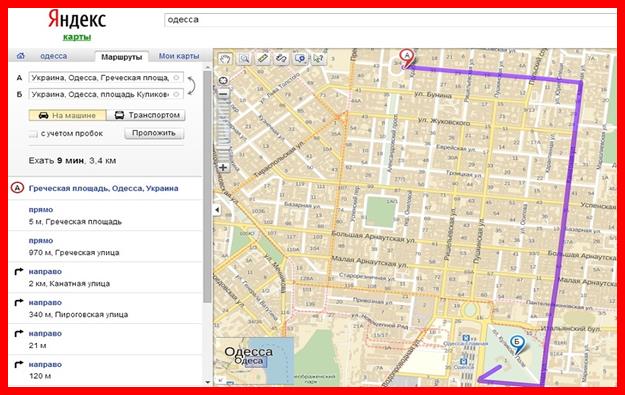Focus the point A address field
The width and height of the screenshot is (625, 395).
106,78
